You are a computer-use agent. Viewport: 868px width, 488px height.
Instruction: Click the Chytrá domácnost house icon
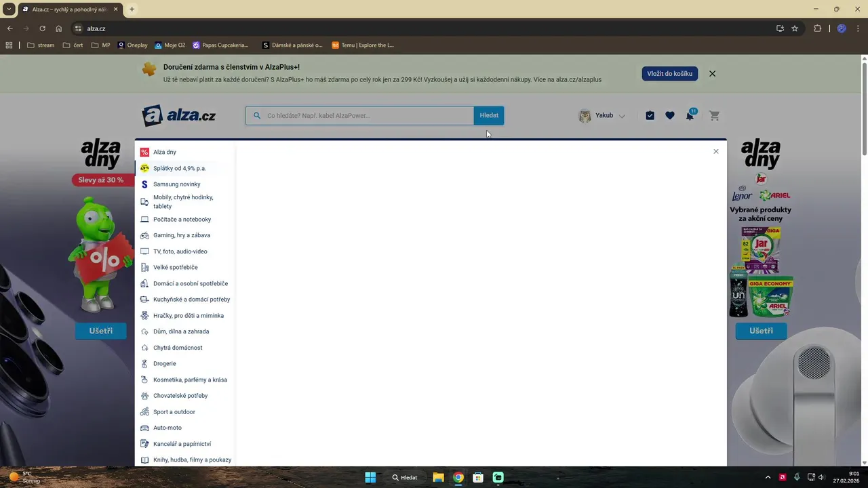[x=144, y=348]
